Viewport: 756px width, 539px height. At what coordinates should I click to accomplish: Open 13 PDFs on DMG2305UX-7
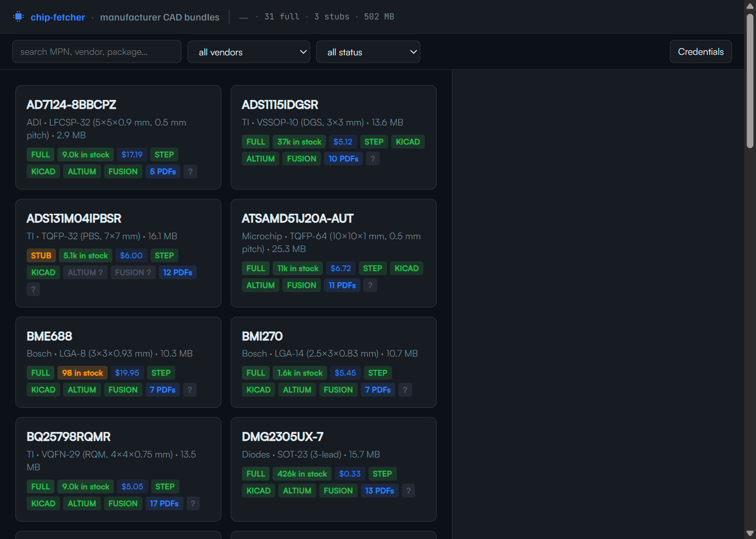pos(379,491)
